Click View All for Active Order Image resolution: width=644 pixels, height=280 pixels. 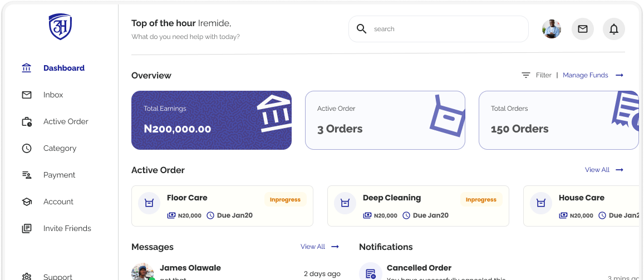point(597,170)
